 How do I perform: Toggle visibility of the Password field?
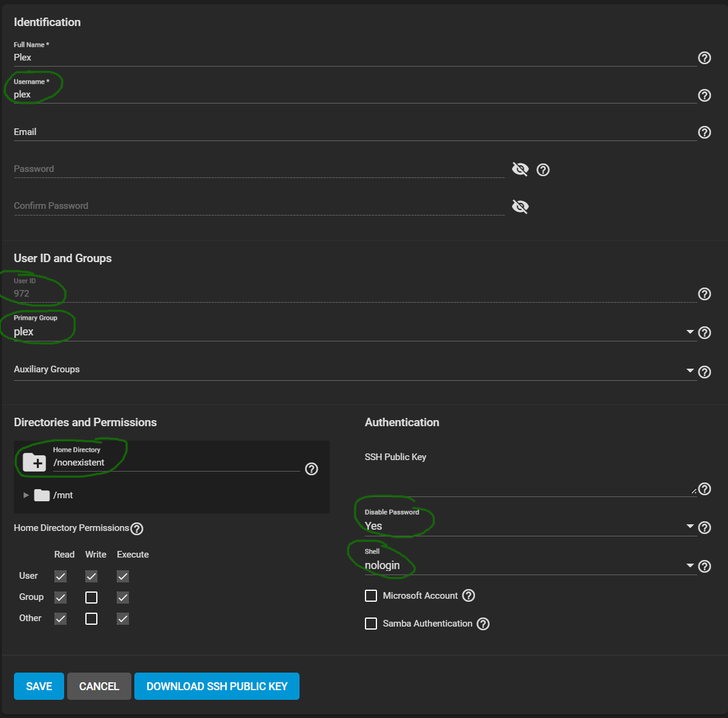(x=520, y=170)
